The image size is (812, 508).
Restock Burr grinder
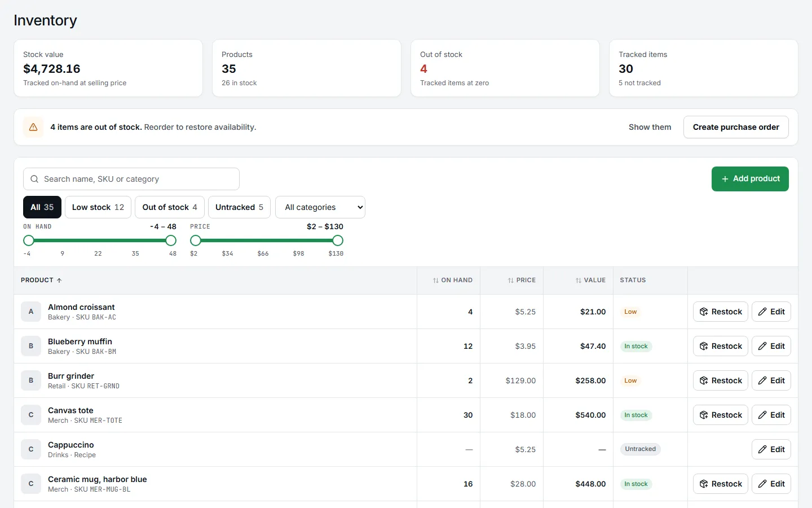coord(721,380)
